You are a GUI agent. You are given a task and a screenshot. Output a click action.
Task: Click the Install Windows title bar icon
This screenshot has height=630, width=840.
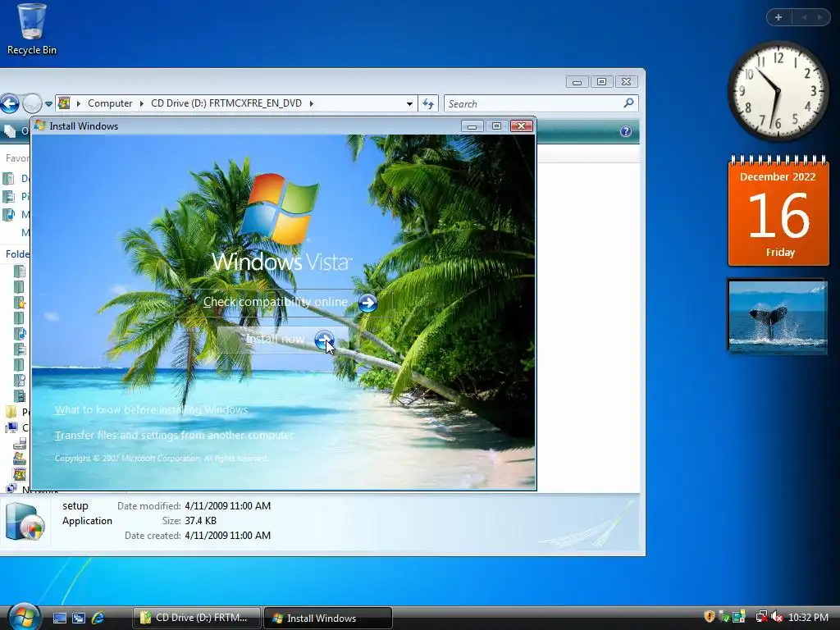(39, 126)
